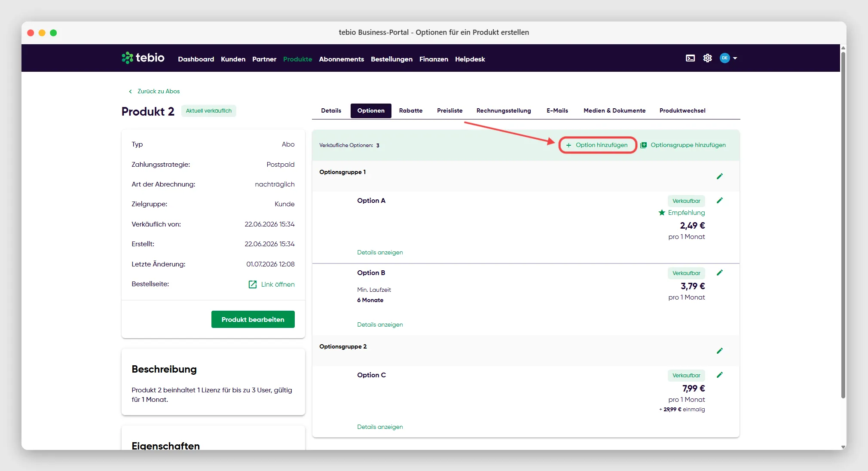This screenshot has width=868, height=471.
Task: Open the Preisliste tab
Action: [449, 110]
